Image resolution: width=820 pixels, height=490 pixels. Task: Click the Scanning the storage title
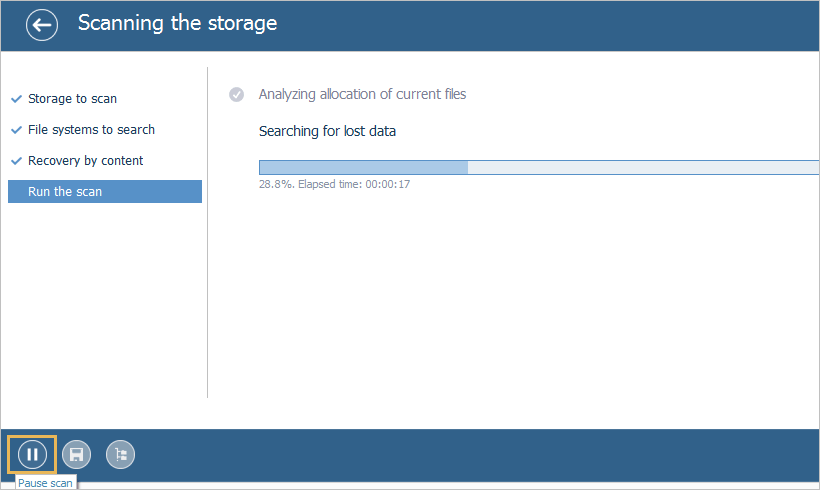tap(177, 23)
